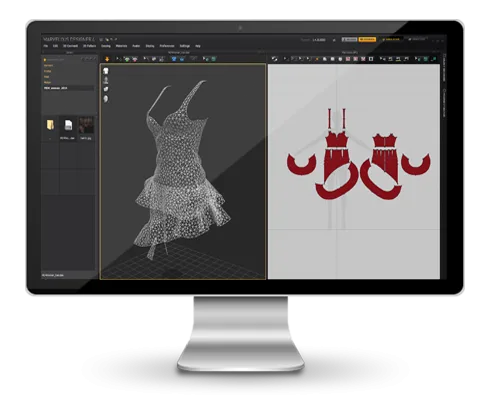Viewport: 480px width, 395px height.
Task: Click the small checkbox in top bar
Action: point(334,40)
